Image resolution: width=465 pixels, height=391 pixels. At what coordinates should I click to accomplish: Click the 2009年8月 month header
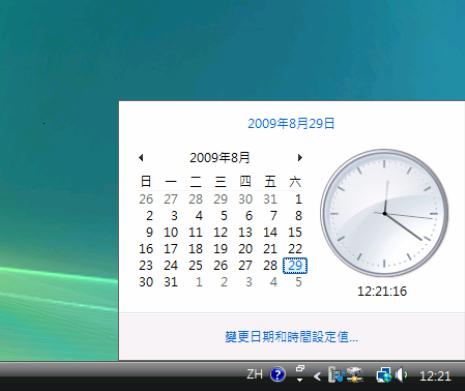220,157
